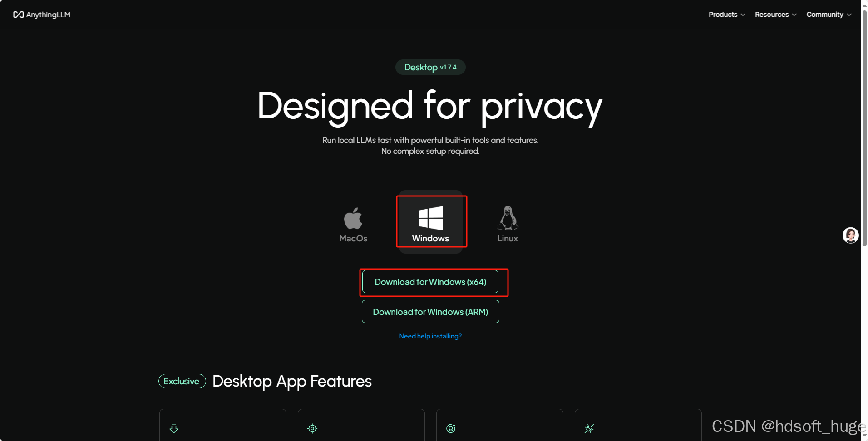Click the scrollbar down arrow
This screenshot has width=868, height=441.
pyautogui.click(x=864, y=436)
